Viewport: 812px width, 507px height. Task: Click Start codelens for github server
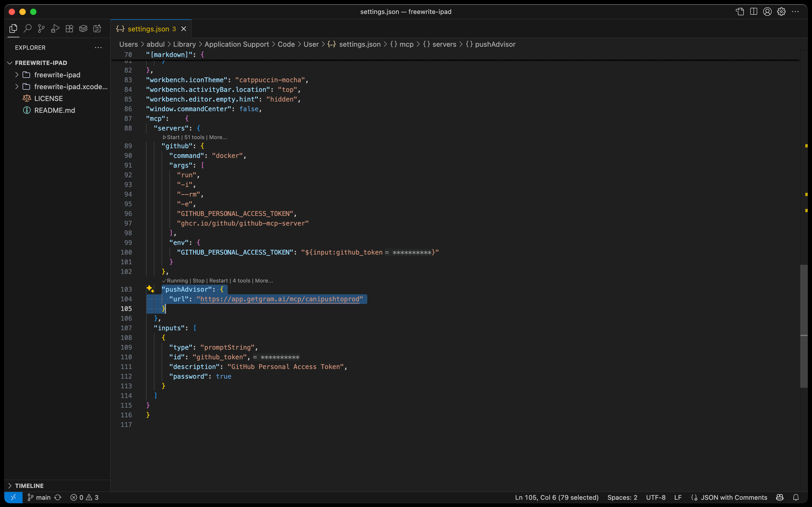pyautogui.click(x=171, y=137)
